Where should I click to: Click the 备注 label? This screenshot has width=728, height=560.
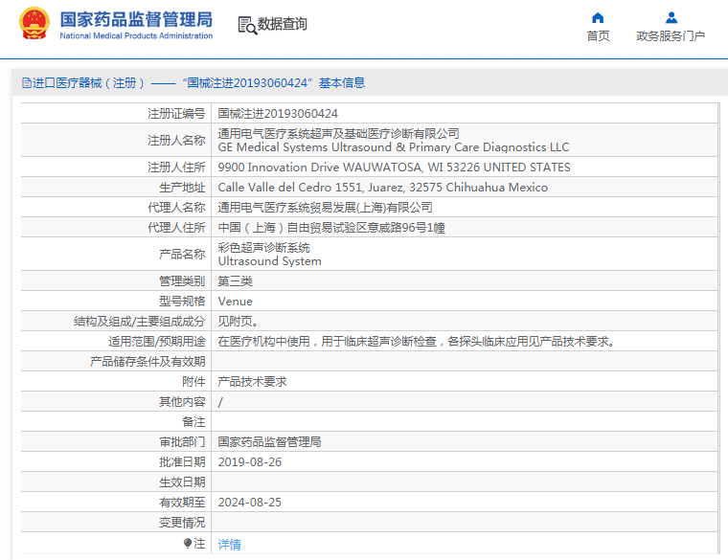tap(193, 422)
